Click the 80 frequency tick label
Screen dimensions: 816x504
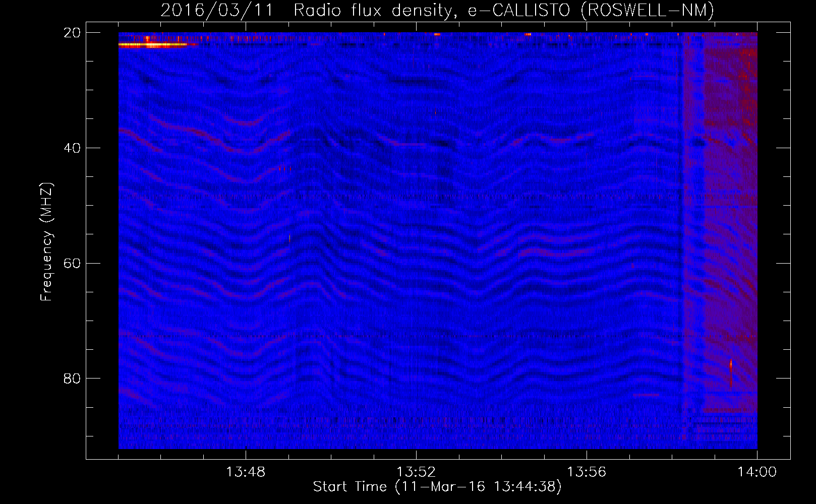(72, 379)
